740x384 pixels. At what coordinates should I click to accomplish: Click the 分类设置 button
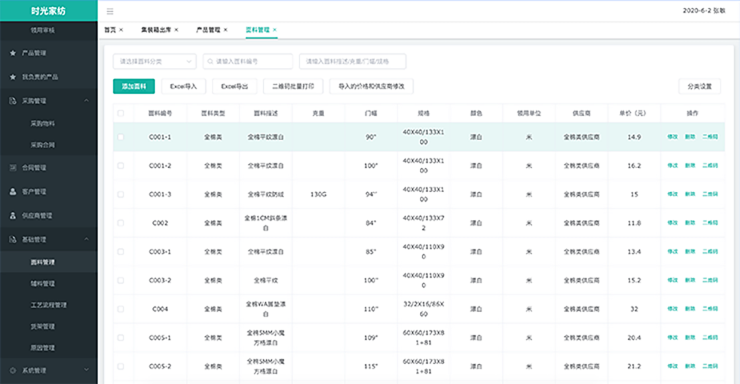click(x=699, y=86)
